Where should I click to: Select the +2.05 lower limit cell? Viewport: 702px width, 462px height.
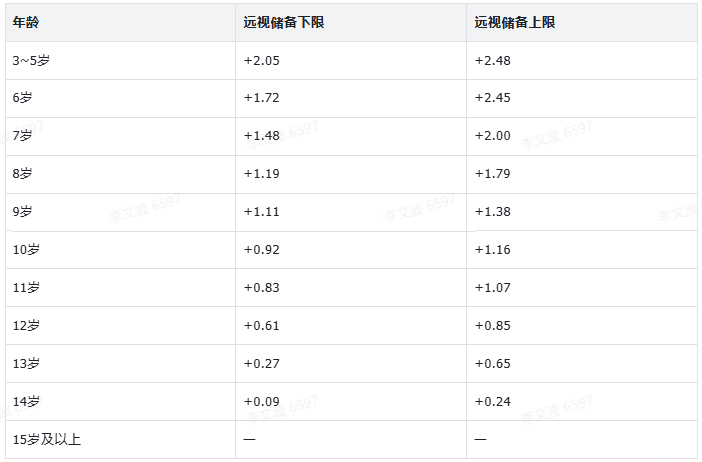point(261,60)
